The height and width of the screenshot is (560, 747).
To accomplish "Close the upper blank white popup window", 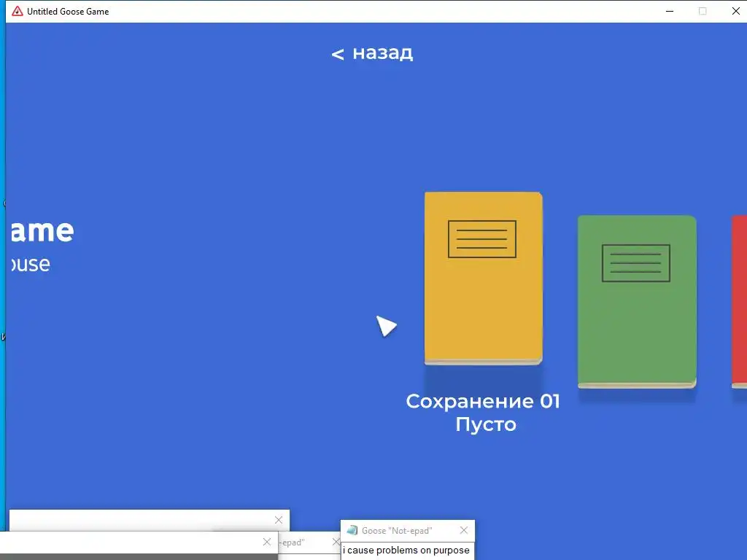I will pos(279,520).
